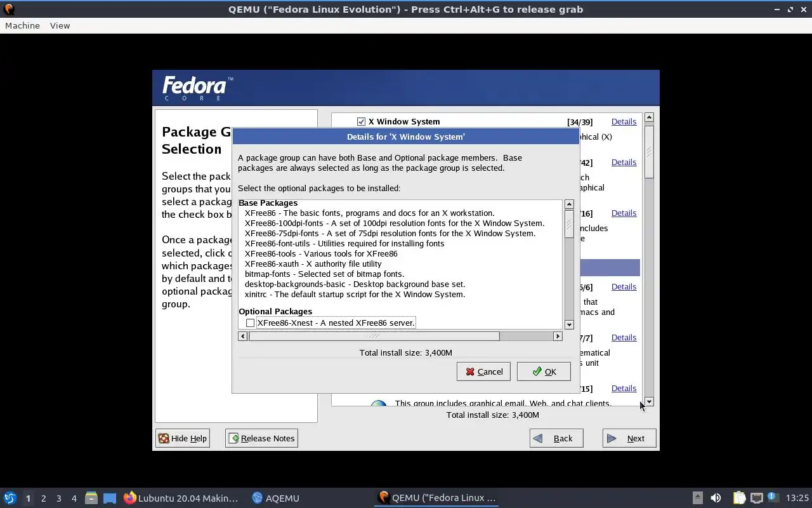Switch to virtual desktop 3
The height and width of the screenshot is (508, 812).
58,498
